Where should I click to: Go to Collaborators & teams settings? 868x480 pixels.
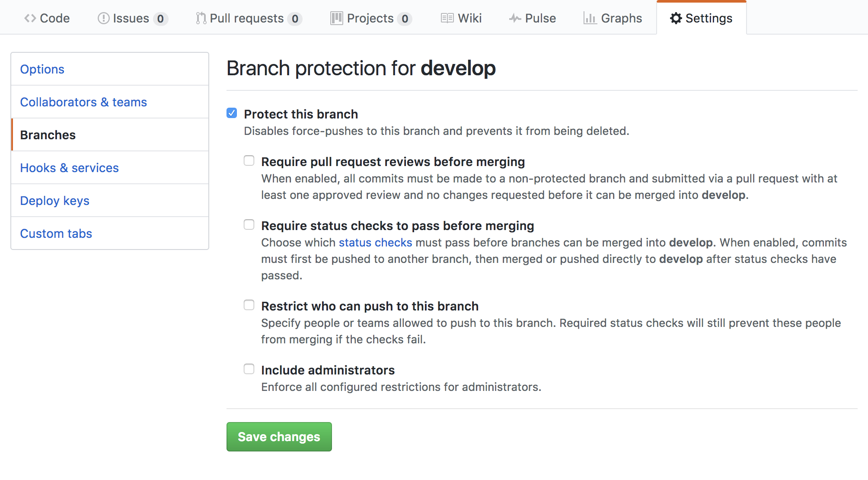tap(83, 102)
